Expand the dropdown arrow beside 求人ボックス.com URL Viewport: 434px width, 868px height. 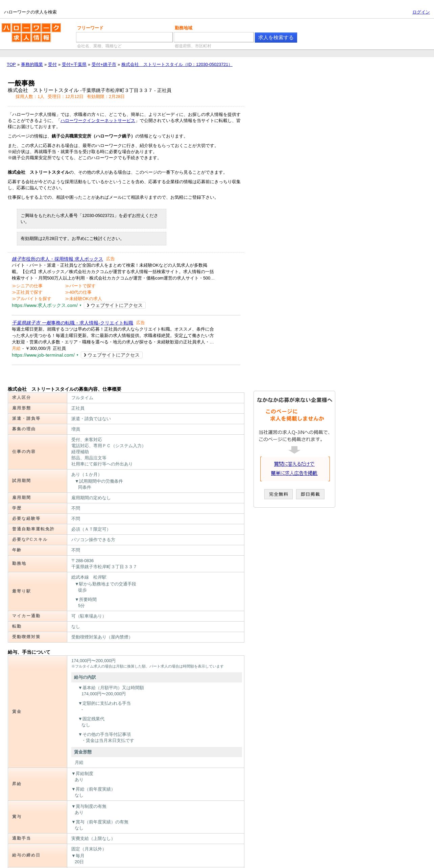(80, 305)
